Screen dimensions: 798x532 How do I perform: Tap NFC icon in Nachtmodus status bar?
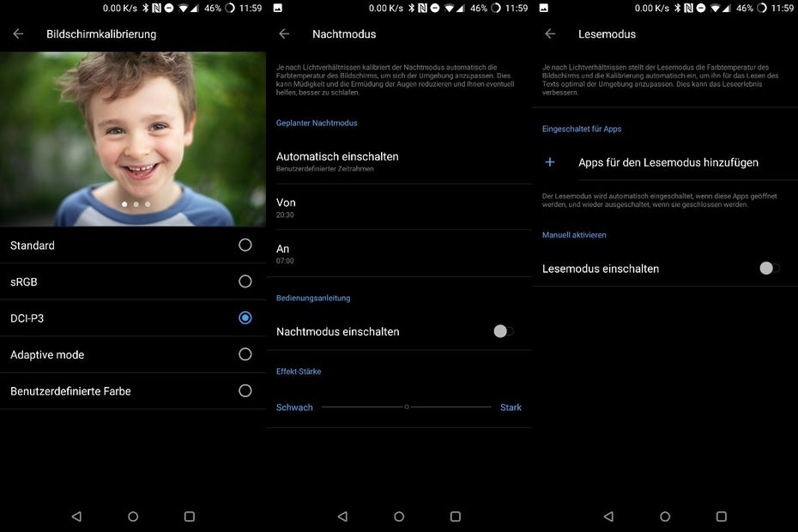(423, 8)
